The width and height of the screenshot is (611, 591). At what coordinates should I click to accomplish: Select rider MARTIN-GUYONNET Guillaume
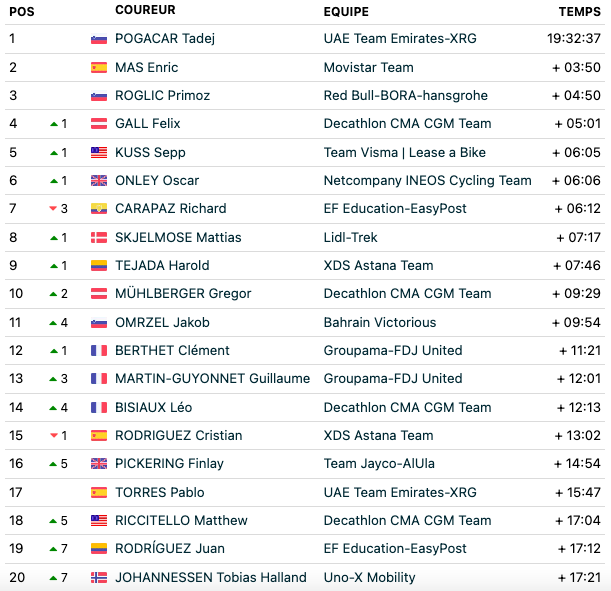click(212, 379)
